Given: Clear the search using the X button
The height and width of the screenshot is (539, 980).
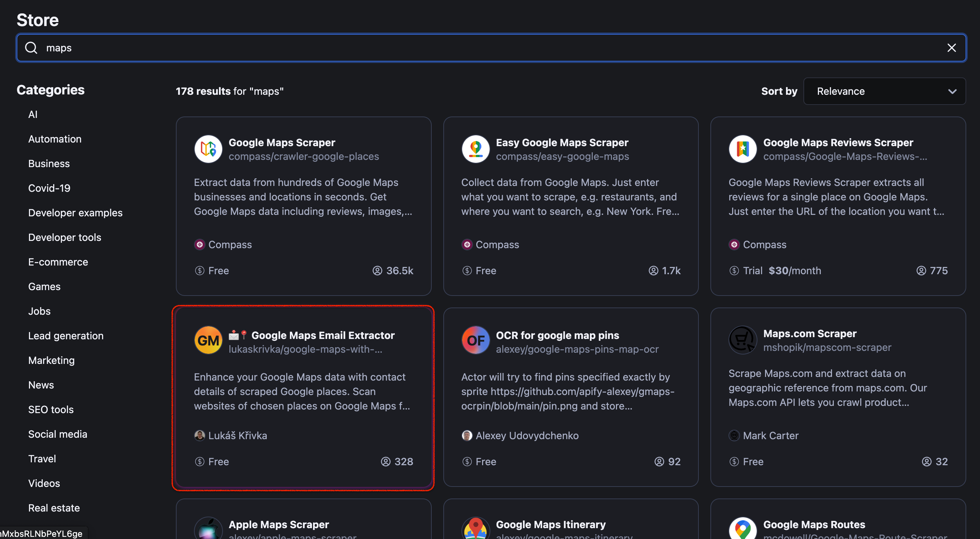Looking at the screenshot, I should [x=951, y=47].
